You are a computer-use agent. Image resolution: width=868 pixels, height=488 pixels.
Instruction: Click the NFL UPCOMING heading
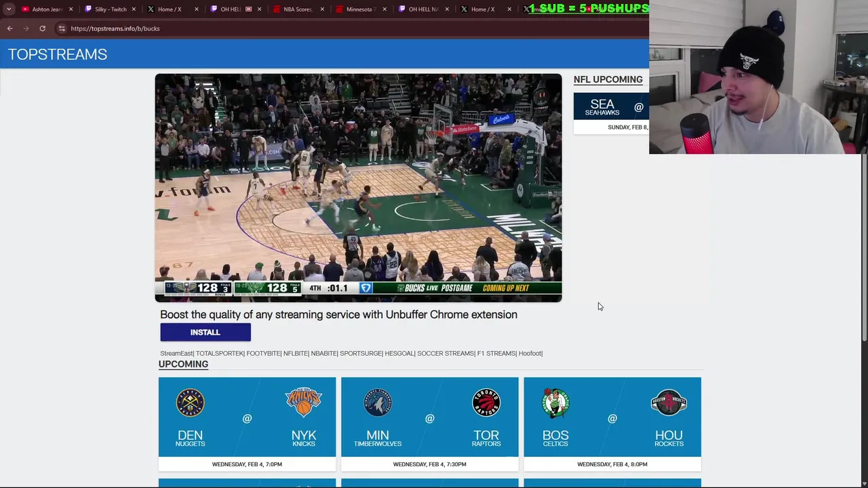pos(608,79)
